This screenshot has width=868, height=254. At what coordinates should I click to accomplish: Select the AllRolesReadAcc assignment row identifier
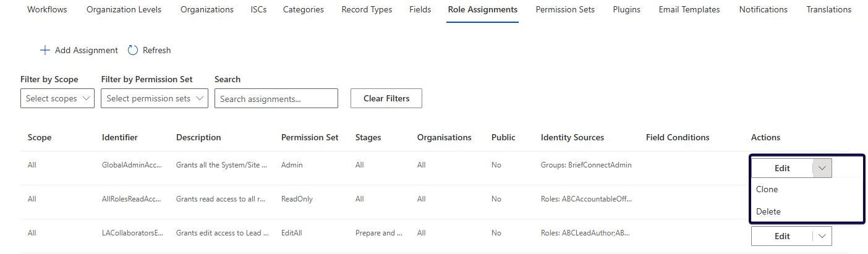click(132, 199)
